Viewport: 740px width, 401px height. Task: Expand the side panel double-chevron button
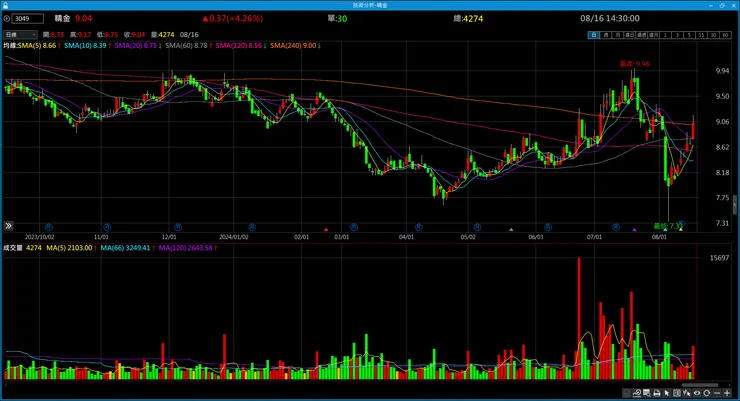click(x=8, y=226)
